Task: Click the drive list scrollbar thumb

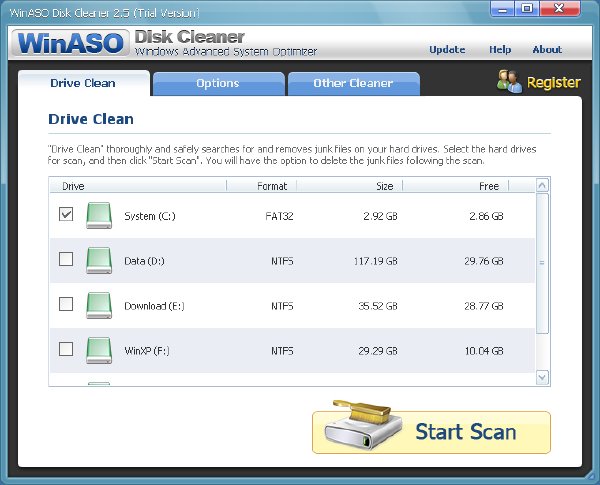Action: pyautogui.click(x=542, y=263)
